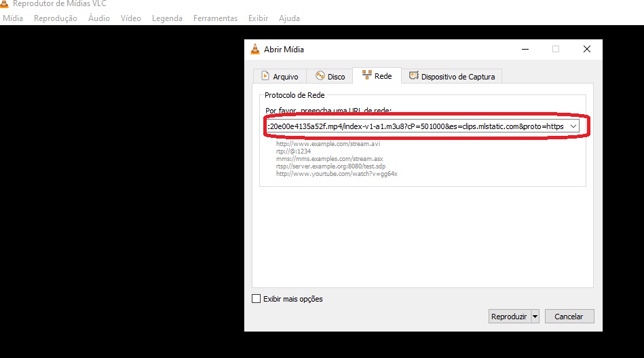The width and height of the screenshot is (644, 358).
Task: Enable Exibir mais opções checkbox
Action: 257,299
